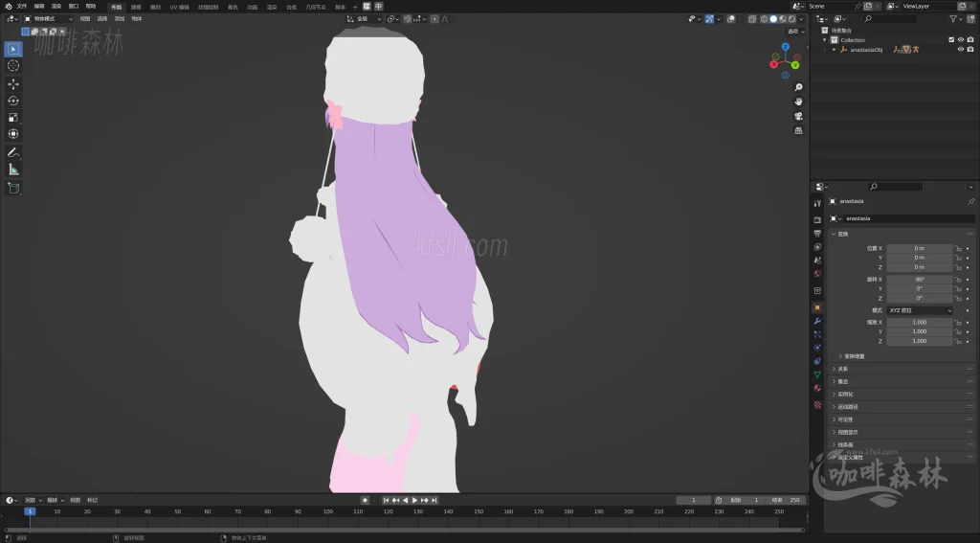Viewport: 980px width, 543px height.
Task: Open the Window menu
Action: pyautogui.click(x=73, y=7)
